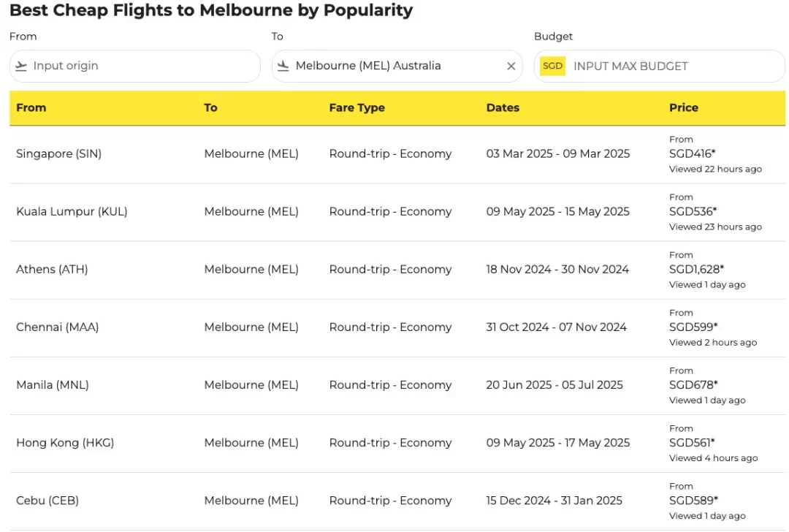Click the SGD589 Cebu price
789x532 pixels.
[693, 501]
